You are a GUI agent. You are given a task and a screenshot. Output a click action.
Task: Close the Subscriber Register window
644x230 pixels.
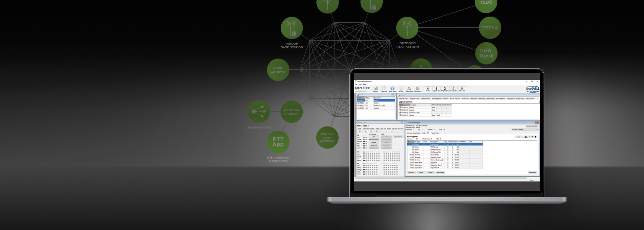tap(537, 122)
